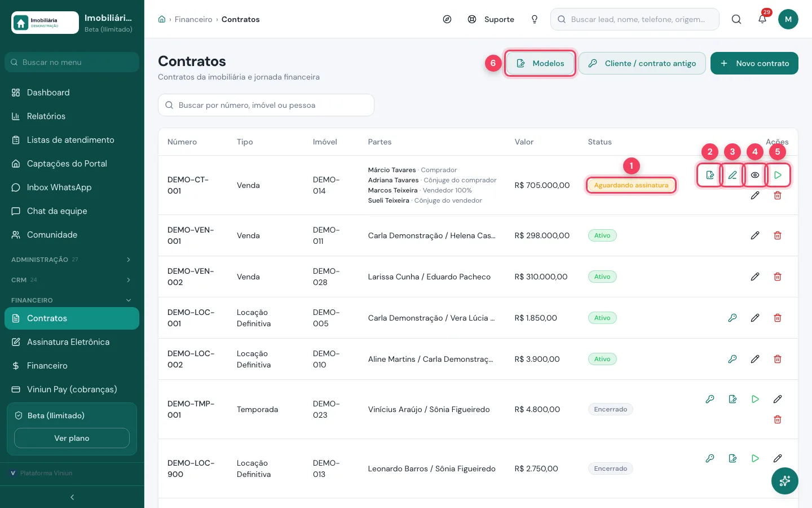This screenshot has height=508, width=812.
Task: Click the key icon on row DEMO-LOC-001
Action: click(x=732, y=318)
